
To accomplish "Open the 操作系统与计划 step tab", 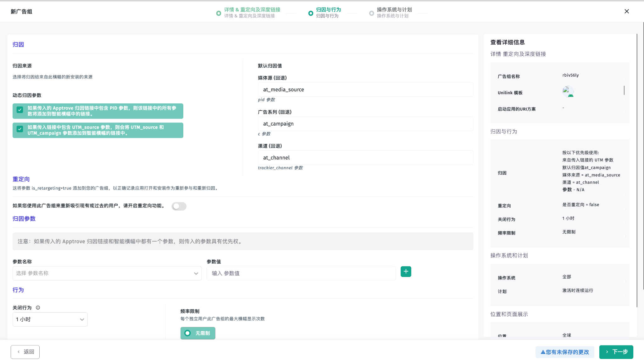I will [x=394, y=10].
